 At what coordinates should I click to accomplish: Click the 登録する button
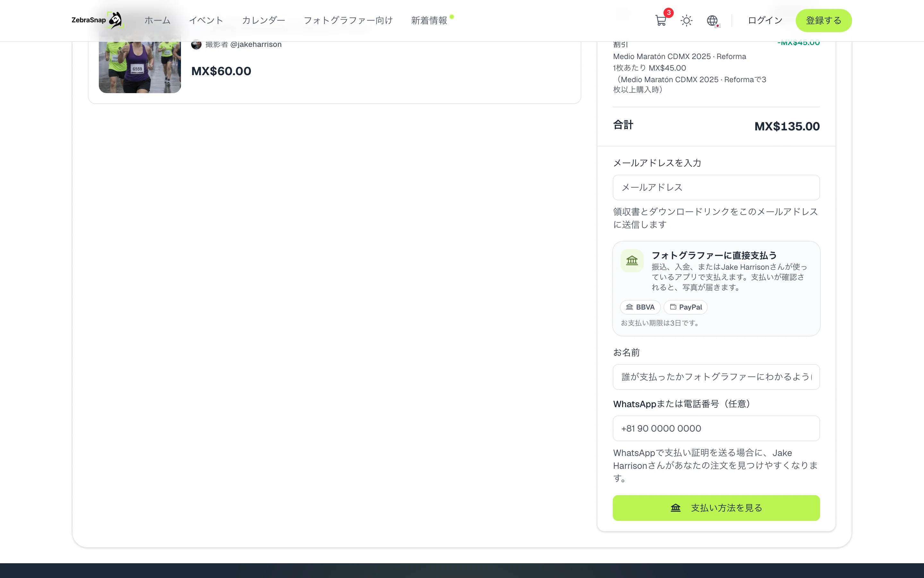[x=824, y=20]
